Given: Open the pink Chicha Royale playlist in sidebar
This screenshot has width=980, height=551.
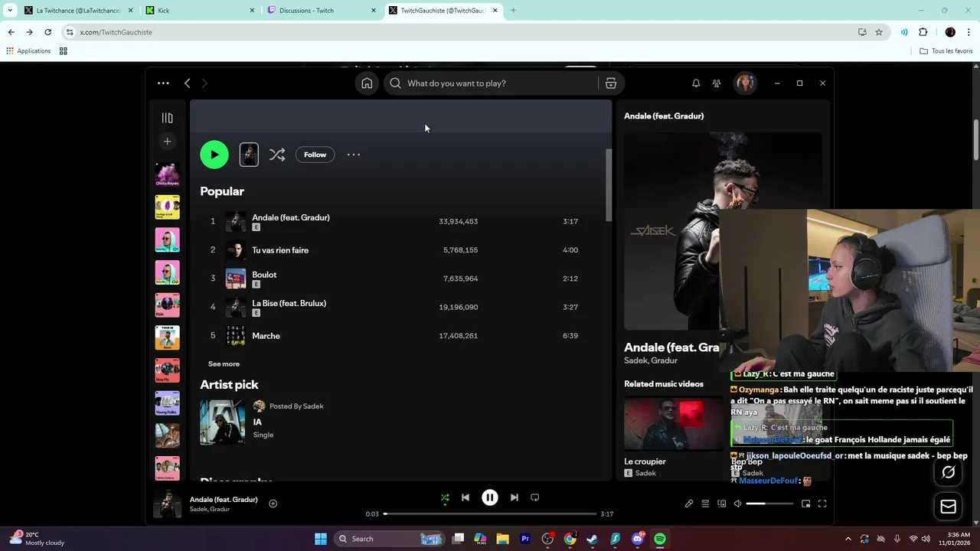Looking at the screenshot, I should tap(167, 174).
